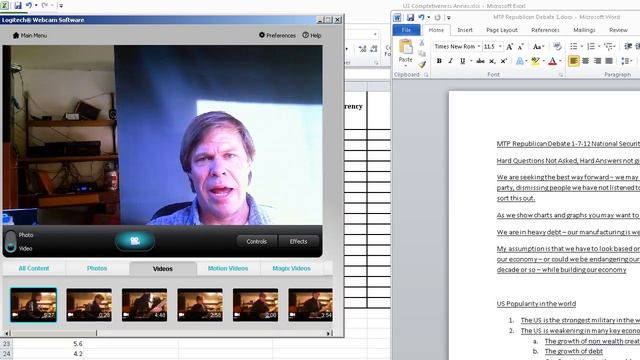Switch to the Photos gallery tab
This screenshot has height=360, width=640.
(x=97, y=268)
